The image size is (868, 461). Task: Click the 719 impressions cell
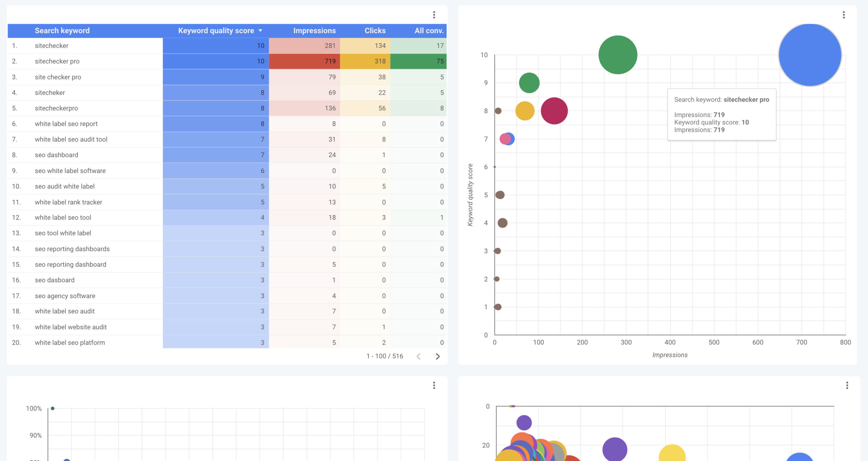(330, 61)
